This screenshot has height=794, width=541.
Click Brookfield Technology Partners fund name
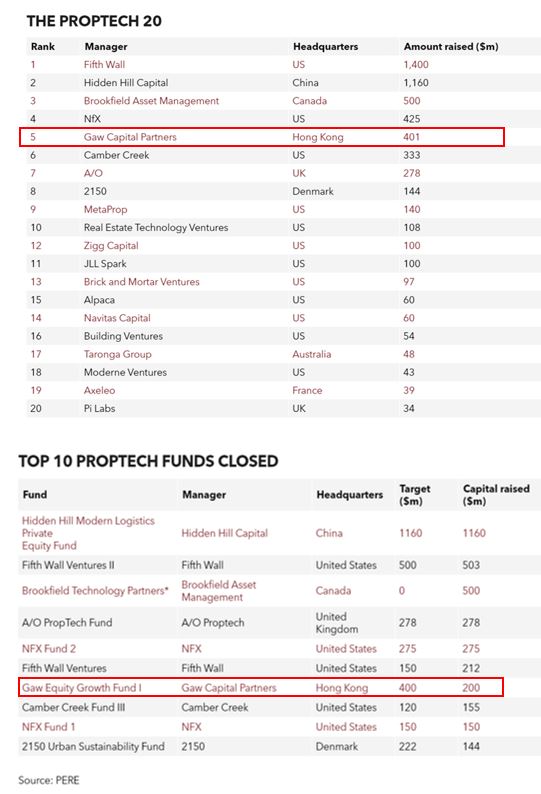pos(95,591)
